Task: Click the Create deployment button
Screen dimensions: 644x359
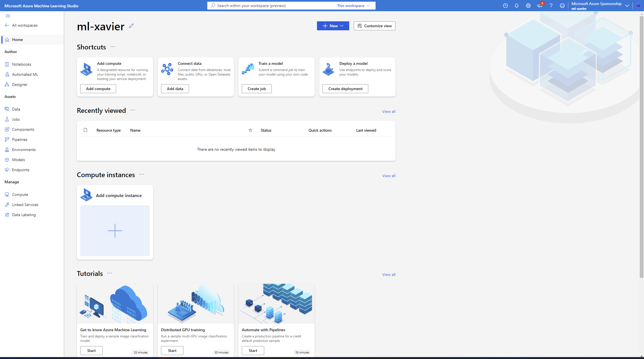Action: [345, 89]
